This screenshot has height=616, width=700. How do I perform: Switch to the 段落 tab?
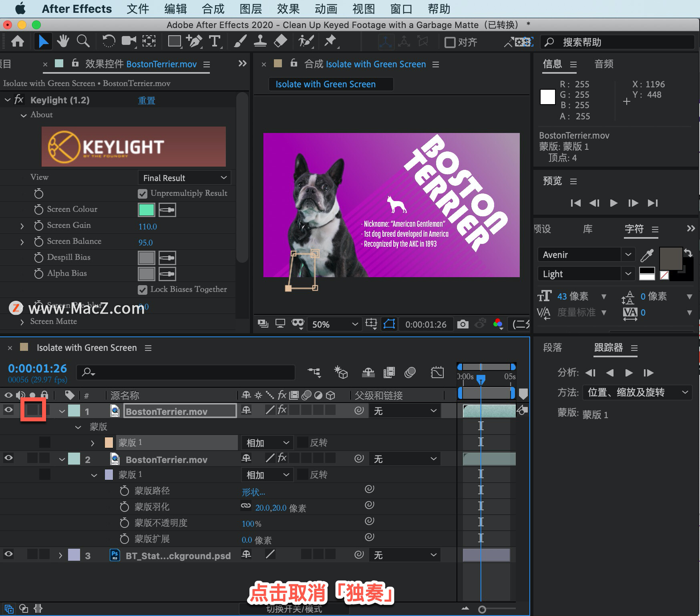click(x=553, y=348)
